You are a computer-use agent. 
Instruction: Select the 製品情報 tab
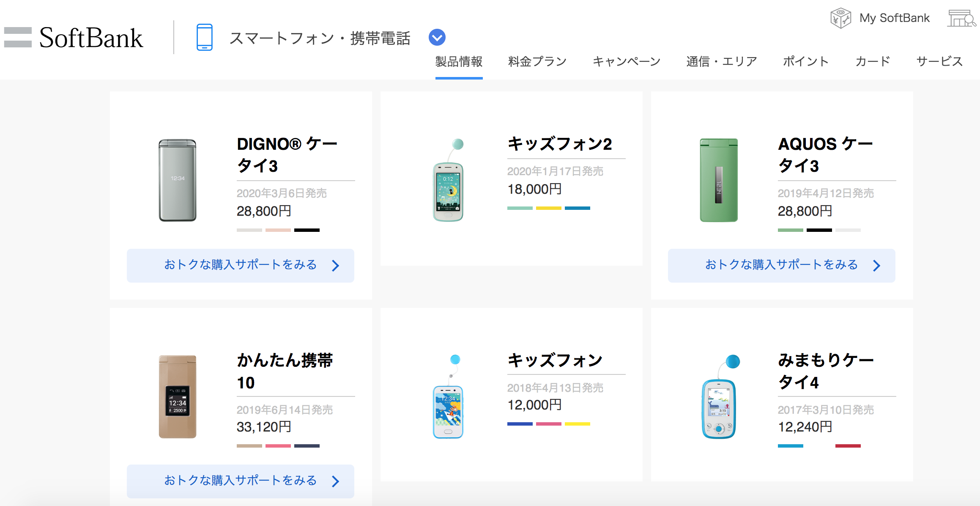pos(459,62)
